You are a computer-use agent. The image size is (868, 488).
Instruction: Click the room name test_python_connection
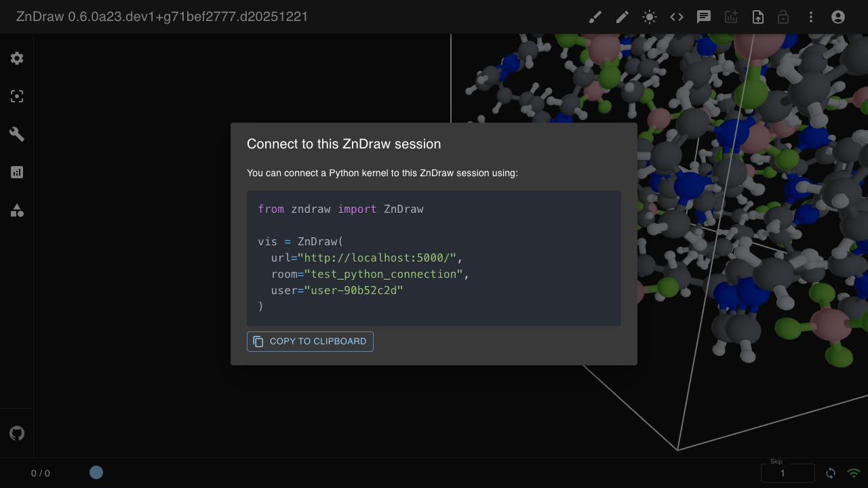(384, 274)
